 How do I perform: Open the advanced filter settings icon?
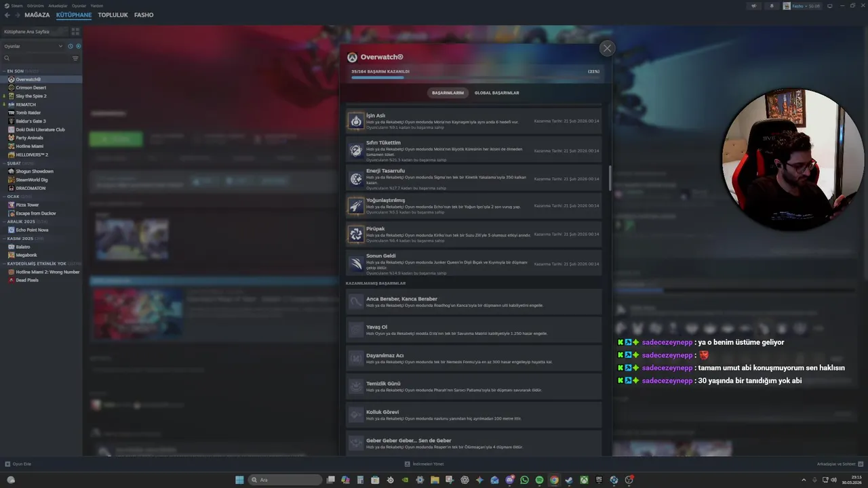pyautogui.click(x=75, y=58)
